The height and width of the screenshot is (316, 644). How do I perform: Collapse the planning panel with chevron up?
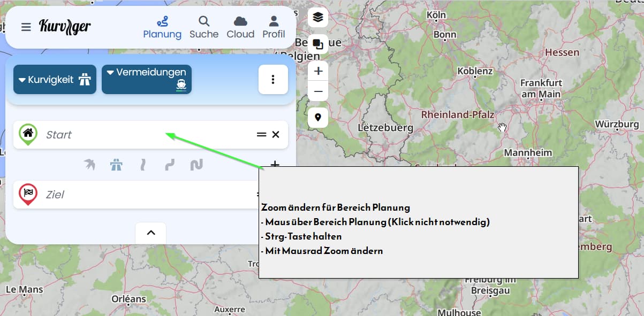[x=150, y=233]
